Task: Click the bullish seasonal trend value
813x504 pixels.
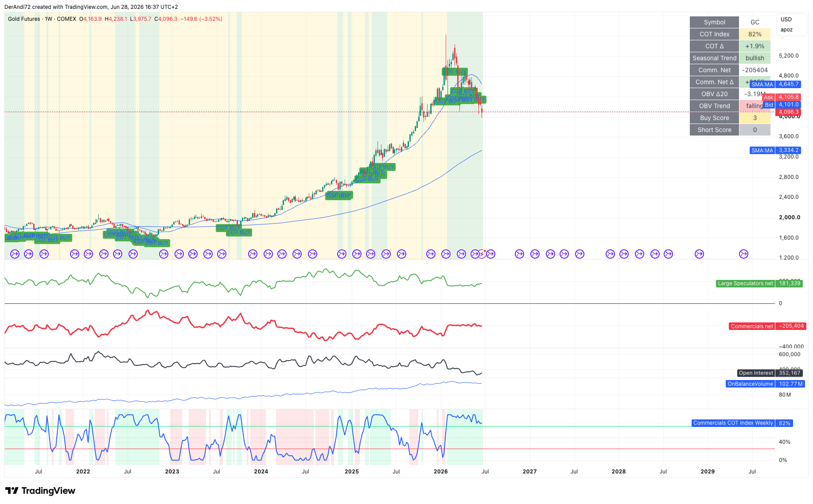Action: coord(755,58)
